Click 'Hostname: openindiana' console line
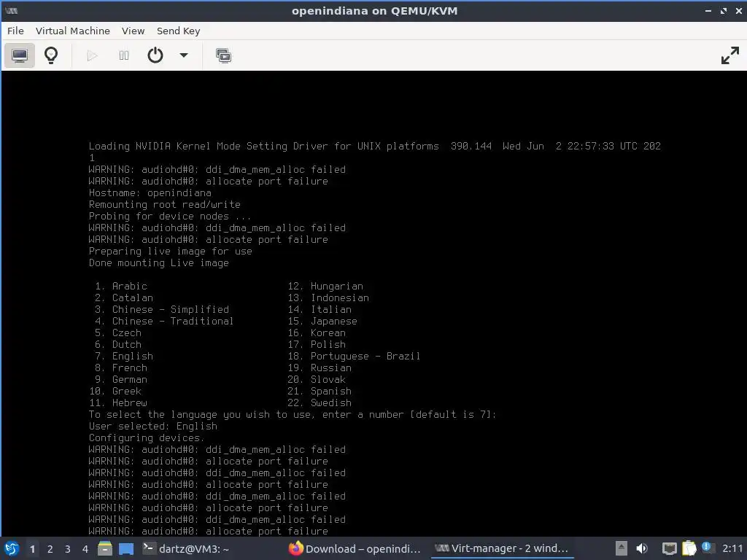747x560 pixels. [x=150, y=192]
